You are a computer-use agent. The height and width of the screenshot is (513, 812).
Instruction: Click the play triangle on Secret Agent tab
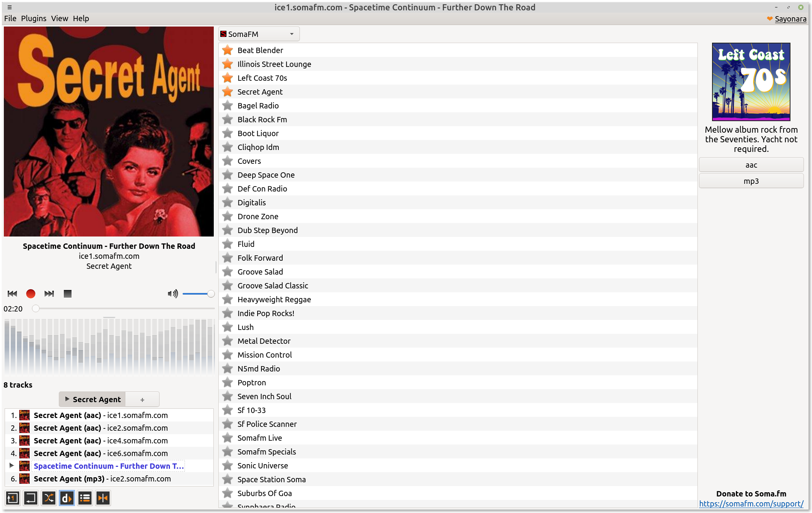click(x=67, y=399)
